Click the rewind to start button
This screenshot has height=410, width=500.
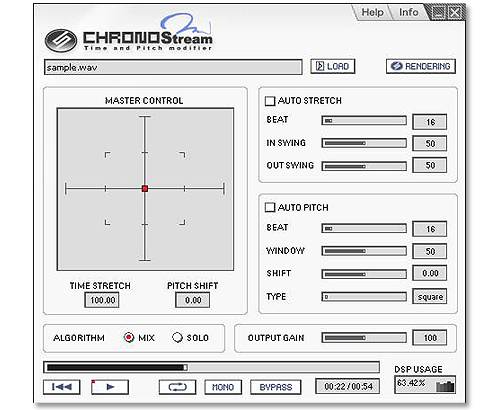pos(62,387)
